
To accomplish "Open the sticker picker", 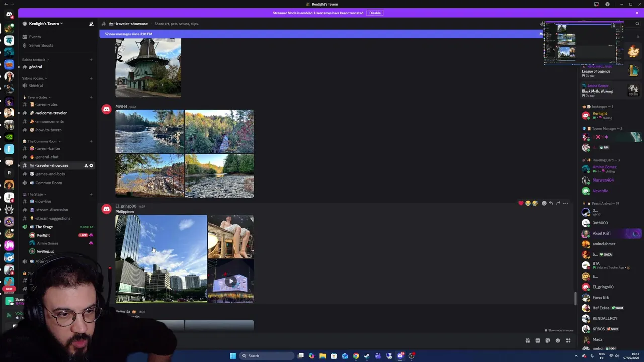I will coord(548,341).
